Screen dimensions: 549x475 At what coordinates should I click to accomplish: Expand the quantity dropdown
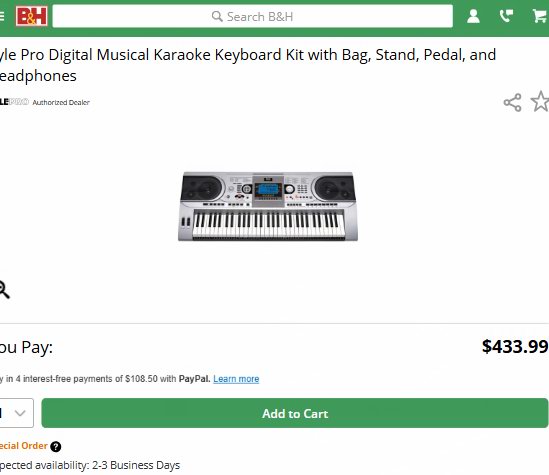pos(16,413)
